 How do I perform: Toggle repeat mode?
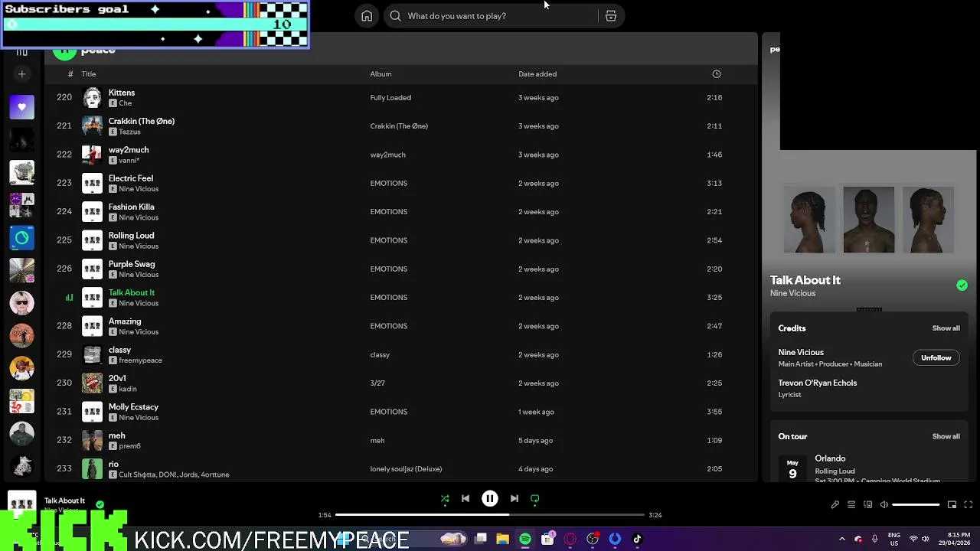click(535, 499)
